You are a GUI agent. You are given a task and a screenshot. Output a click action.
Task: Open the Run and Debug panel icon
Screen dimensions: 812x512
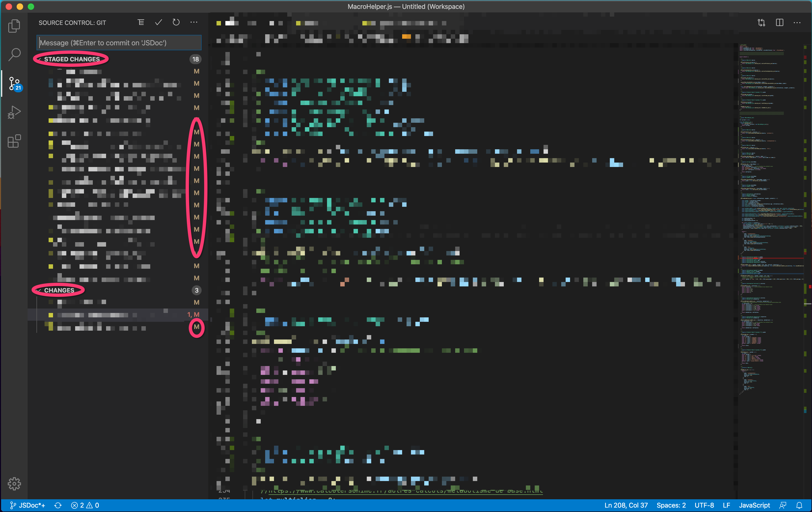(14, 112)
